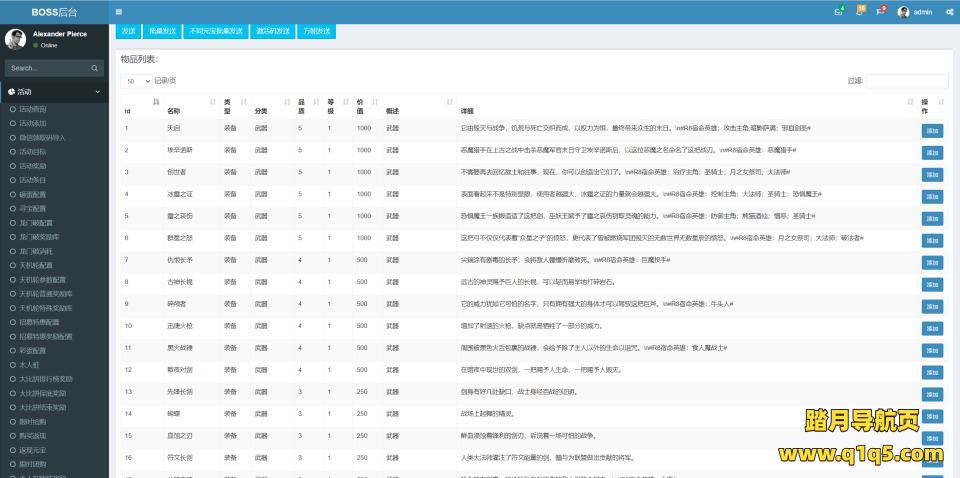Open the 50 records-per-page dropdown
The width and height of the screenshot is (960, 478).
coord(137,80)
